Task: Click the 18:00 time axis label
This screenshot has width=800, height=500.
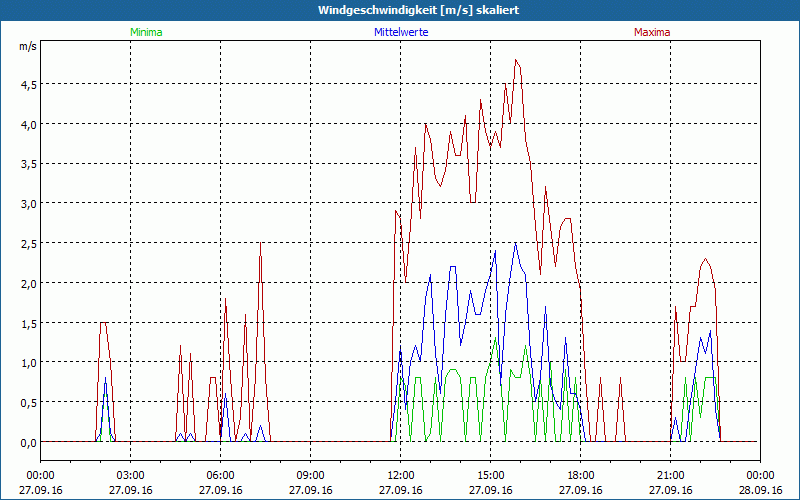Action: (x=581, y=476)
